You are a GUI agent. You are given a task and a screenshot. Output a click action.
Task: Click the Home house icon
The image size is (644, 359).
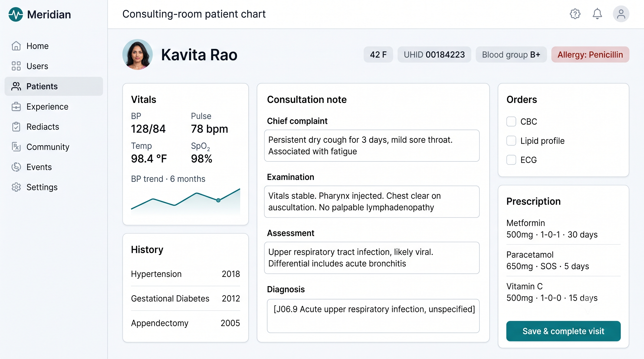tap(16, 46)
